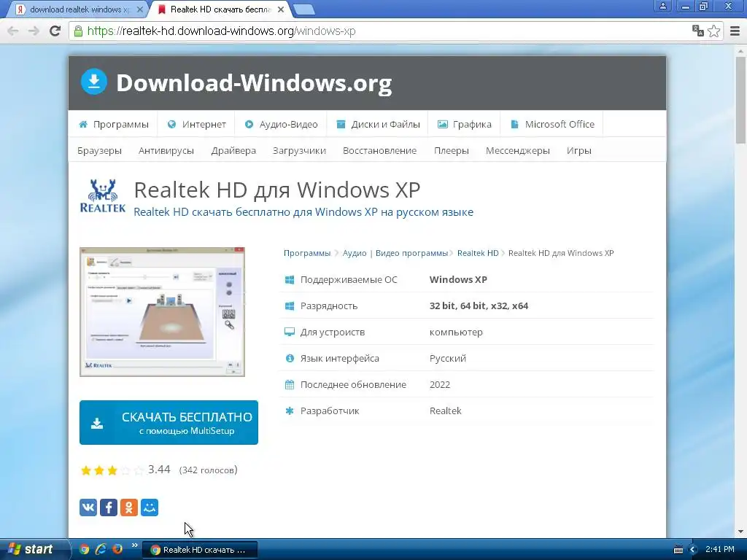Screen dimensions: 747x560
Task: Click the taskbar clock 2:41 PM
Action: [720, 549]
